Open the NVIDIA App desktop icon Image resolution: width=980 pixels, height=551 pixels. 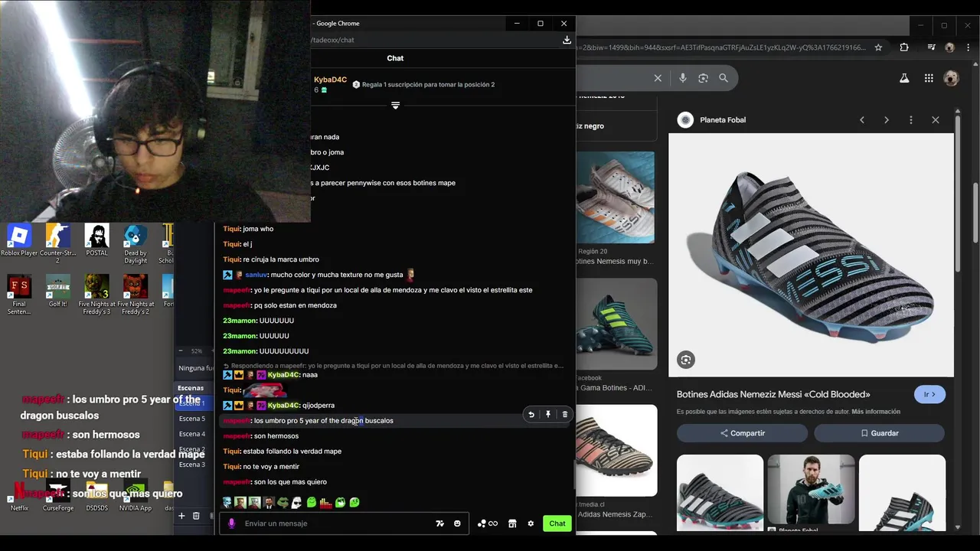click(136, 496)
